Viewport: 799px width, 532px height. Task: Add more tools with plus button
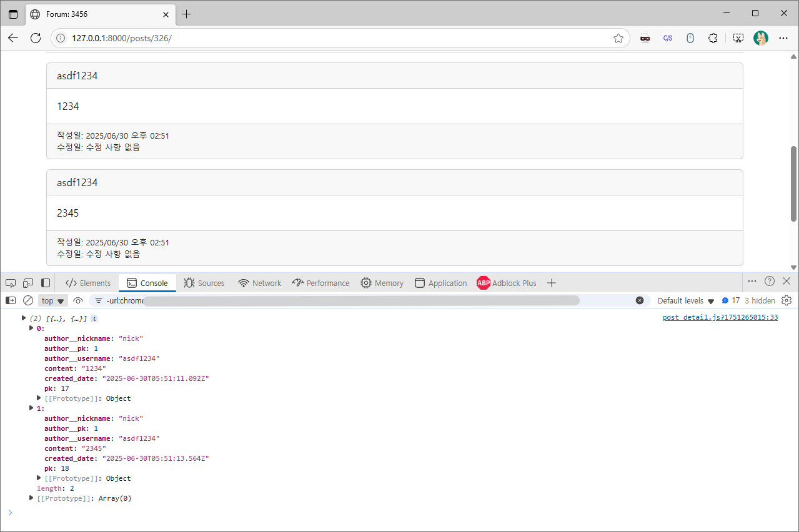pos(551,283)
